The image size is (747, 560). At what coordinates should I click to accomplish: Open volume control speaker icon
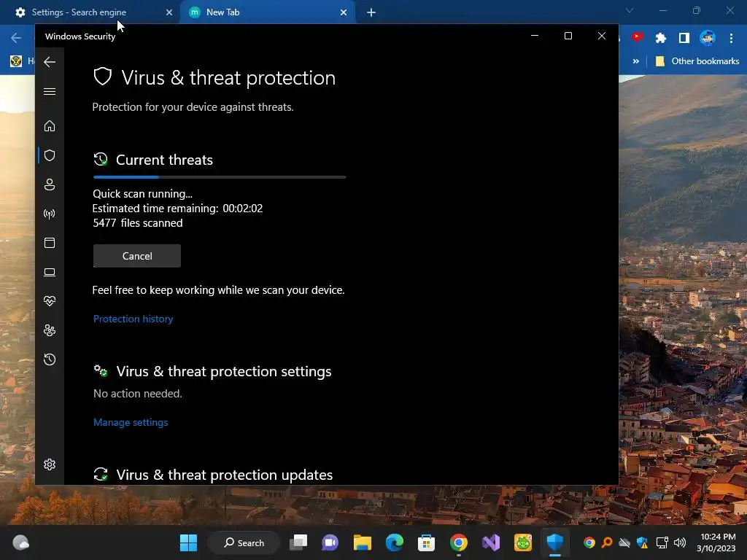pyautogui.click(x=680, y=542)
